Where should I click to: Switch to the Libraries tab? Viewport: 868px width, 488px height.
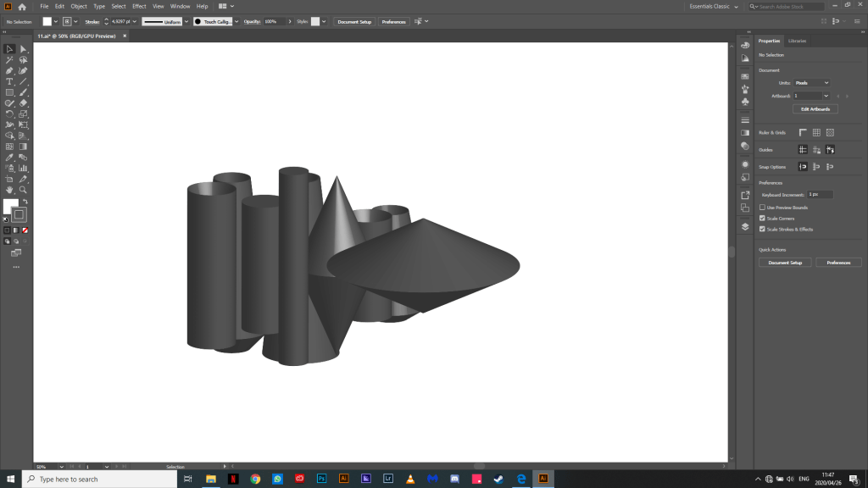(797, 41)
